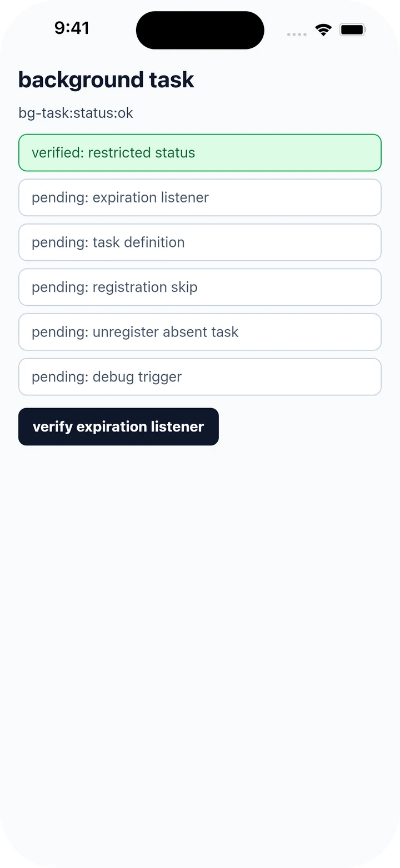Image resolution: width=400 pixels, height=868 pixels.
Task: Click the word verified in the green row
Action: coord(58,152)
